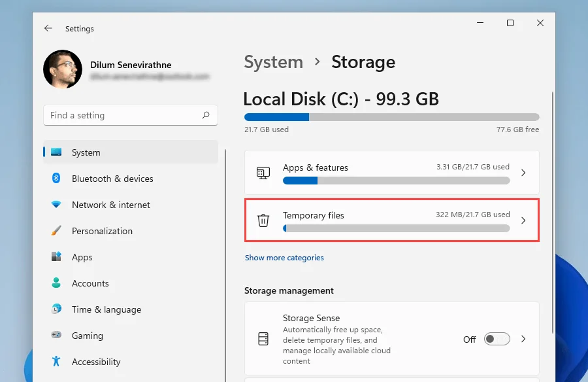Open the user profile picture

pyautogui.click(x=63, y=69)
